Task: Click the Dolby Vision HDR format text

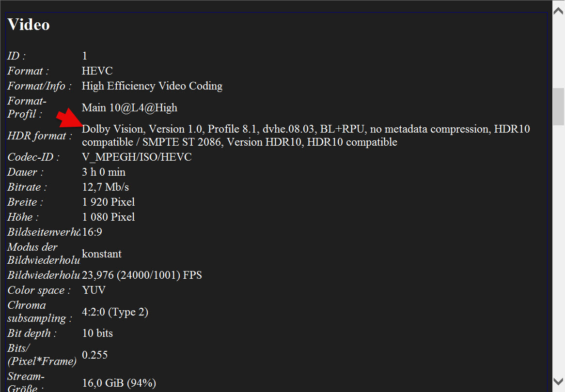Action: [x=306, y=136]
